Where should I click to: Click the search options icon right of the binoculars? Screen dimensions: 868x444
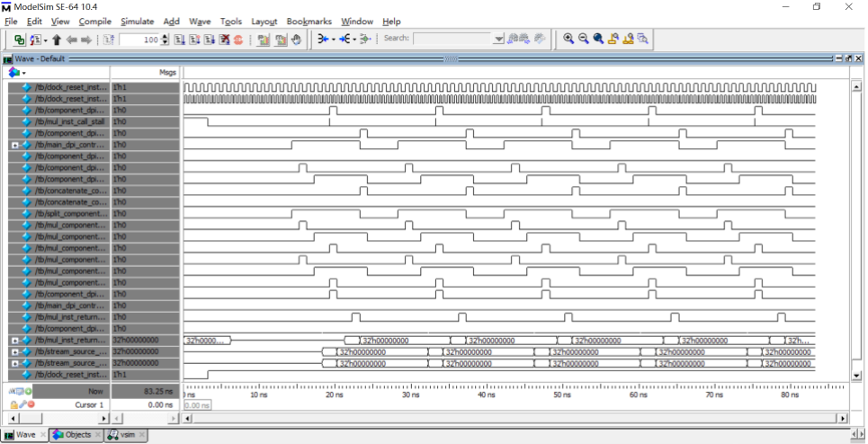tap(540, 38)
